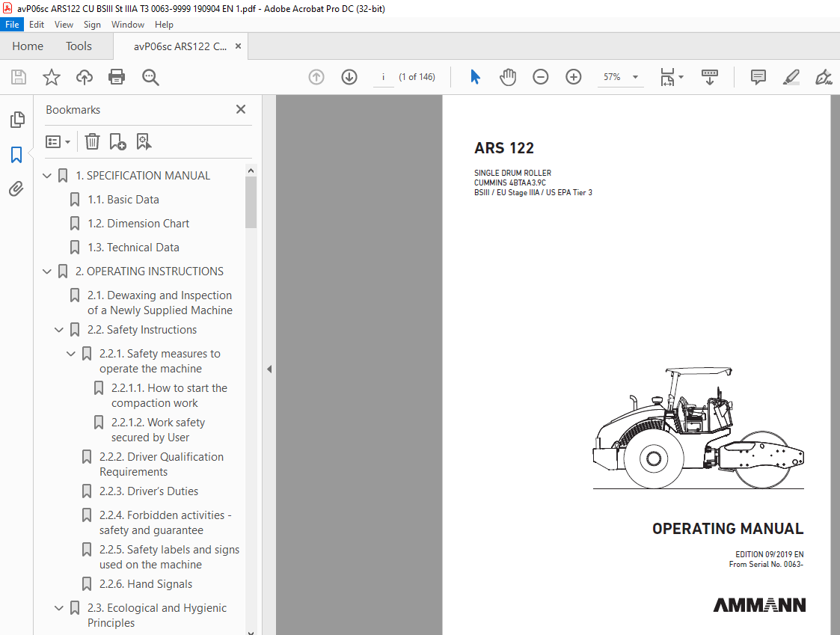Zoom out with the minus icon

(x=541, y=77)
